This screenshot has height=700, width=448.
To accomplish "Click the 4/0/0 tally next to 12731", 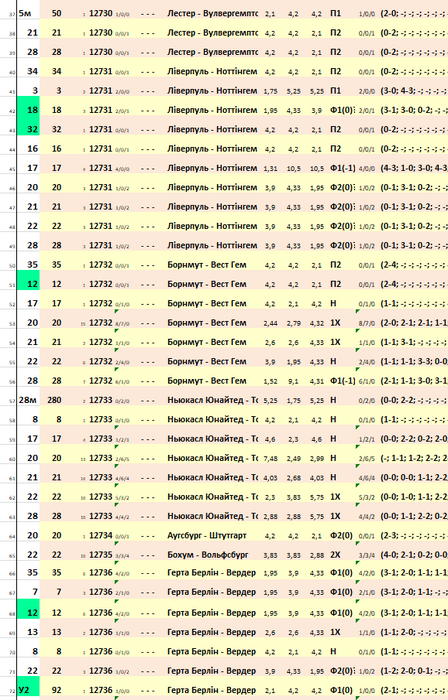I will coord(122,169).
